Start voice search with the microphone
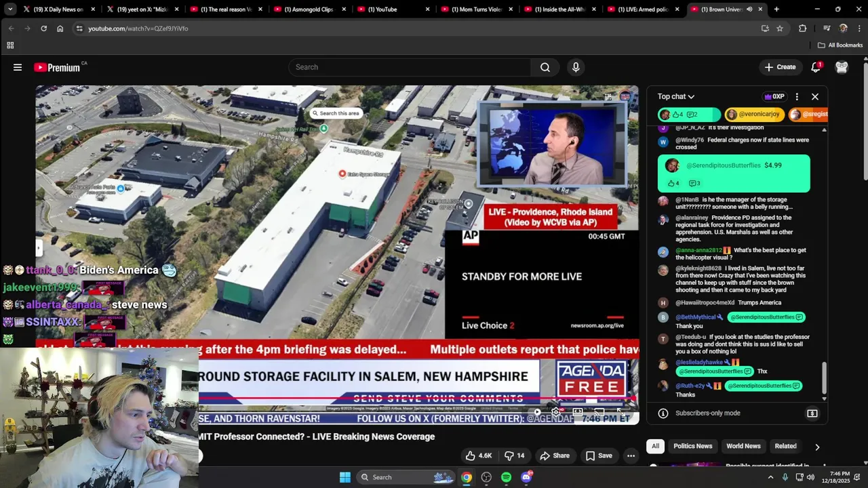The width and height of the screenshot is (868, 488). coord(576,67)
